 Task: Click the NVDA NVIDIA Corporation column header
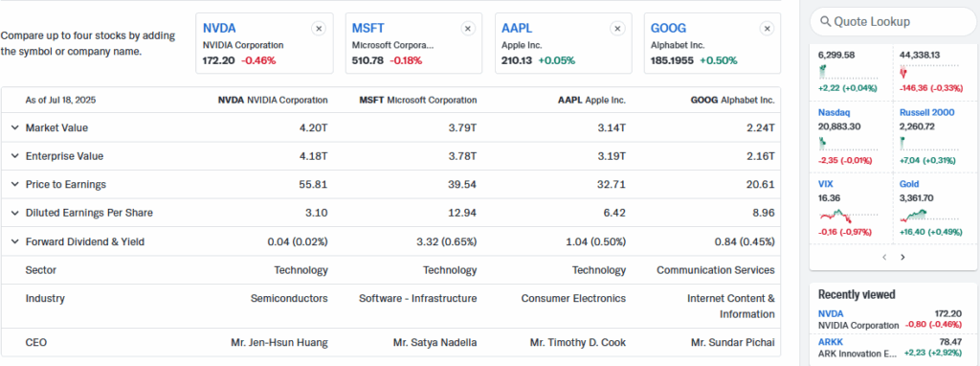273,100
